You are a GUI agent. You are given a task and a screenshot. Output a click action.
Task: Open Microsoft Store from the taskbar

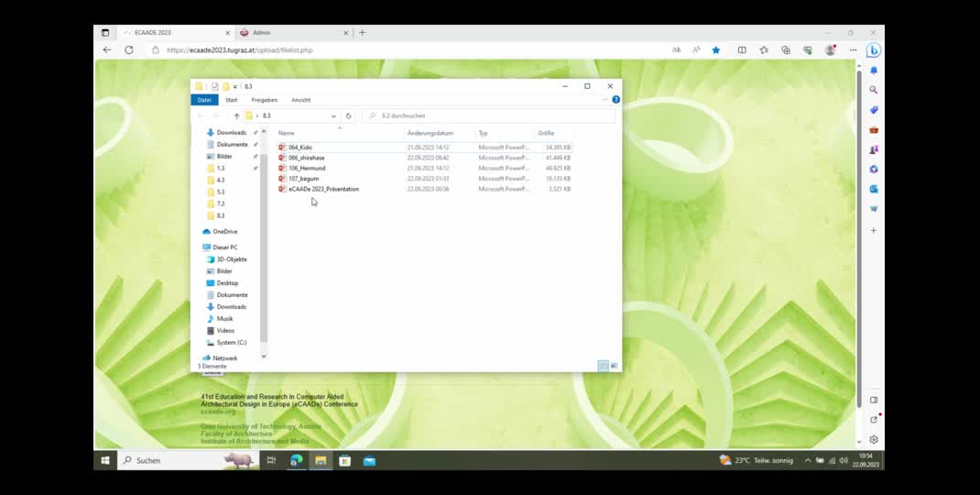(344, 460)
